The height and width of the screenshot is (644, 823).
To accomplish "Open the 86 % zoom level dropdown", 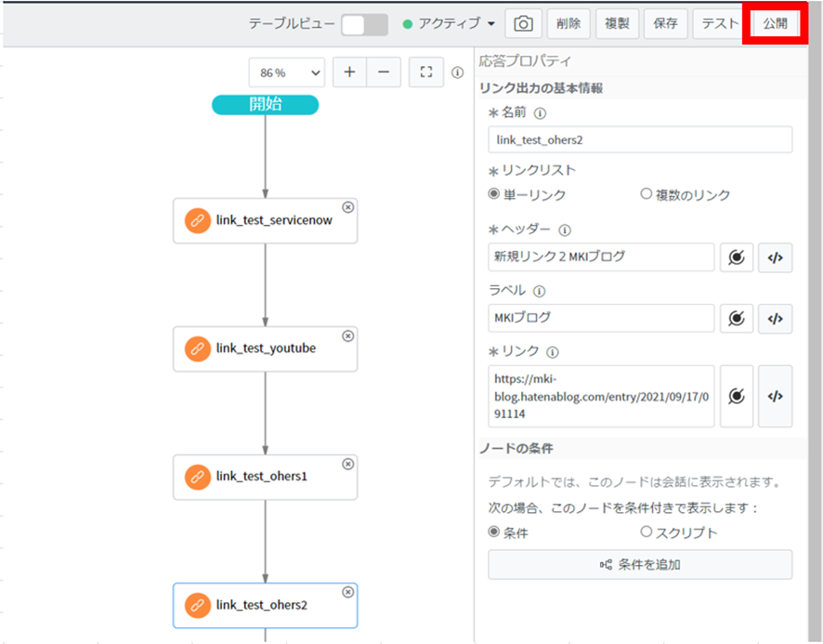I will 287,72.
